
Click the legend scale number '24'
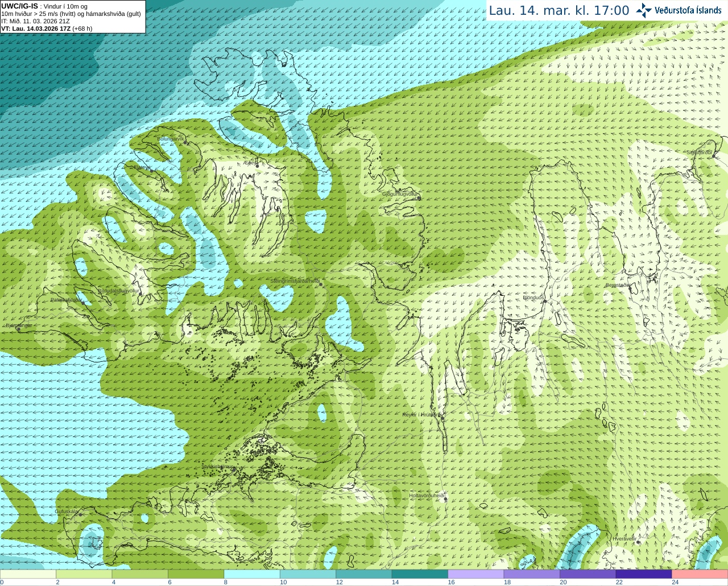(x=675, y=582)
